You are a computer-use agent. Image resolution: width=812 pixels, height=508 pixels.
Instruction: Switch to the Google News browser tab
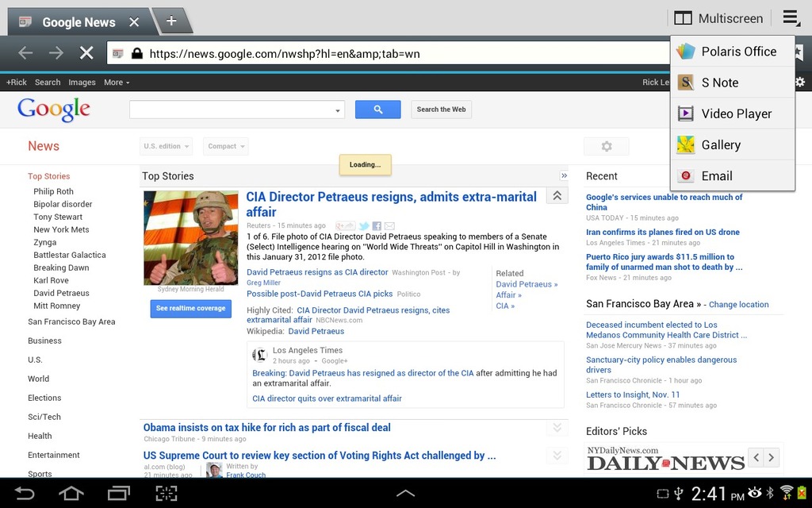coord(79,22)
